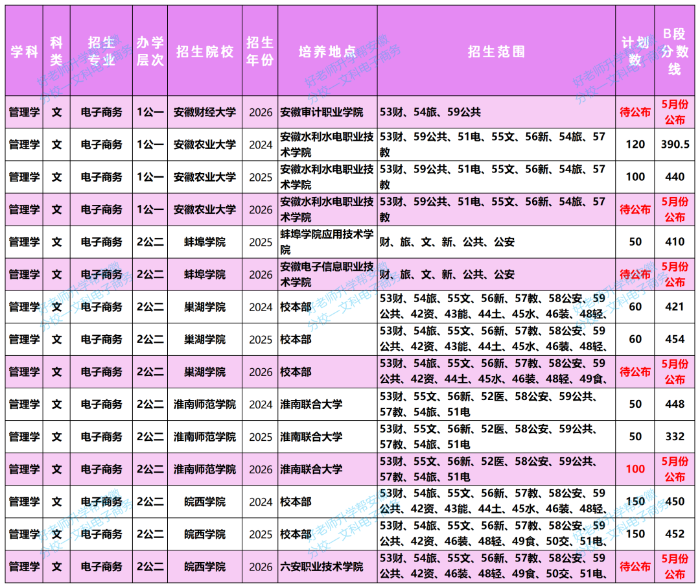Click the score cell 452

(x=675, y=534)
